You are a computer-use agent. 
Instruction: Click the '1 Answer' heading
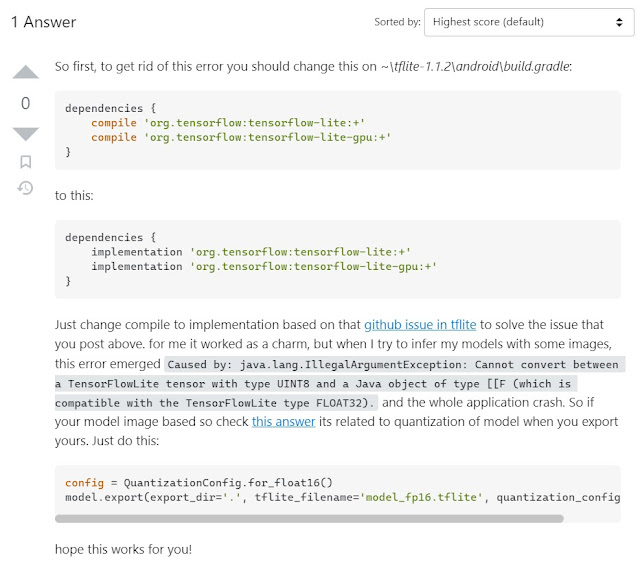coord(44,22)
